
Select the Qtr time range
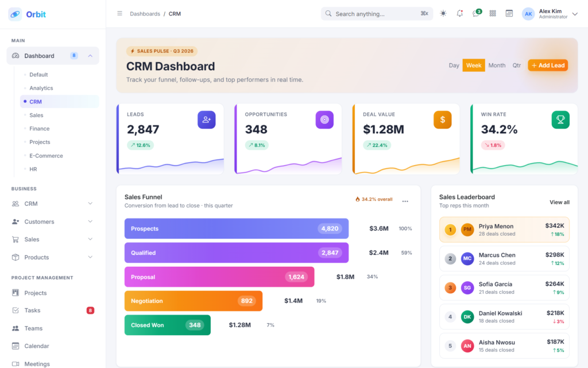(x=517, y=66)
